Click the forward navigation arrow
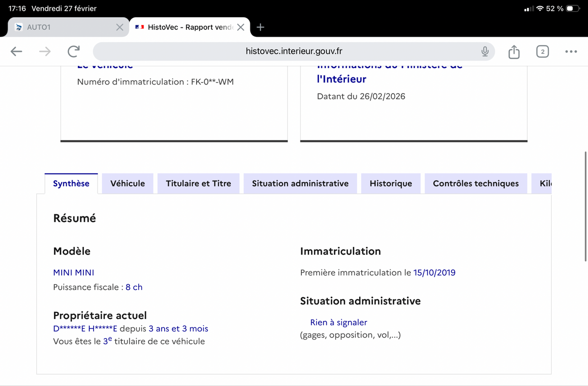This screenshot has height=386, width=588. coord(45,51)
